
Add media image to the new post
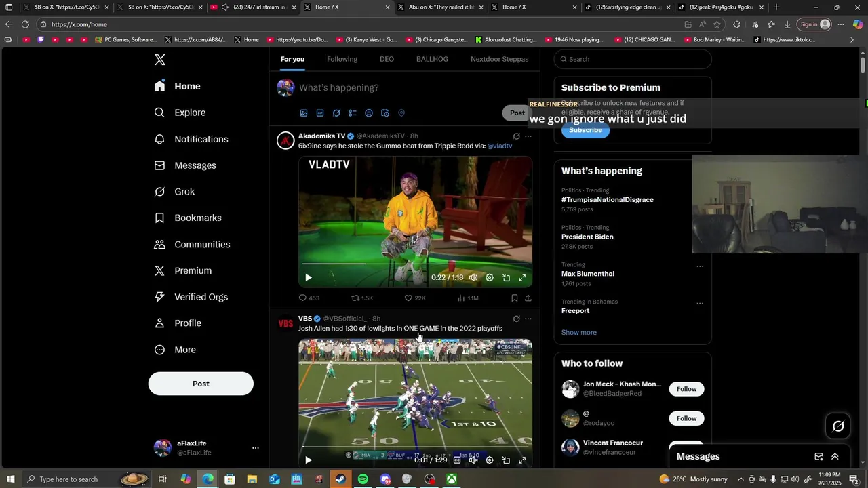coord(304,113)
